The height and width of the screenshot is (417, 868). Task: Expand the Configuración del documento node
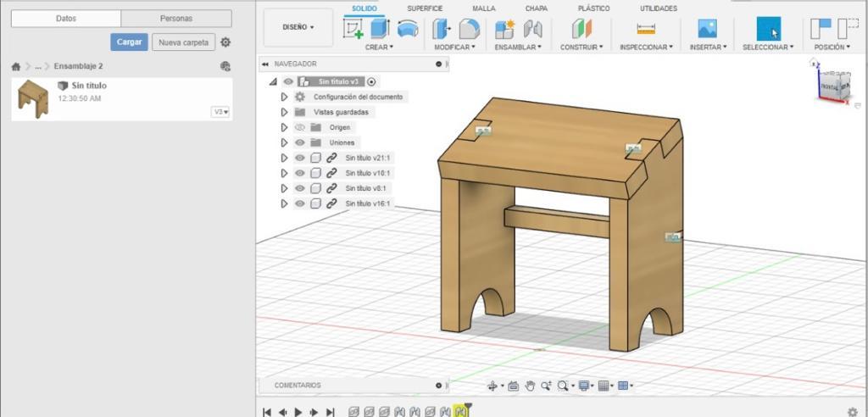(x=285, y=97)
